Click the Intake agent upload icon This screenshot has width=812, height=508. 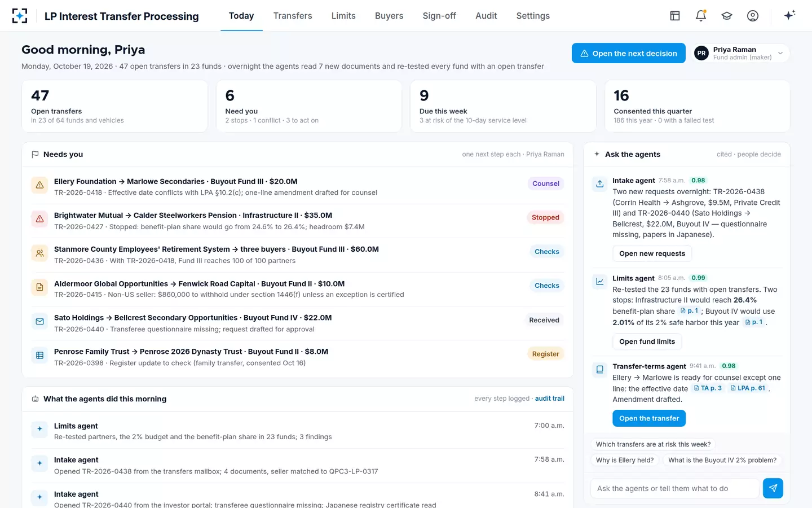tap(600, 183)
